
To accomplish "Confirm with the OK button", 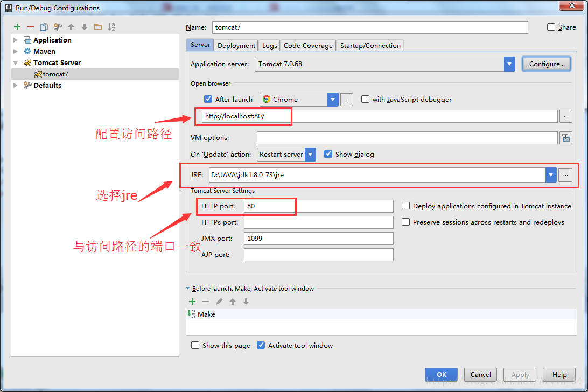I will tap(442, 374).
